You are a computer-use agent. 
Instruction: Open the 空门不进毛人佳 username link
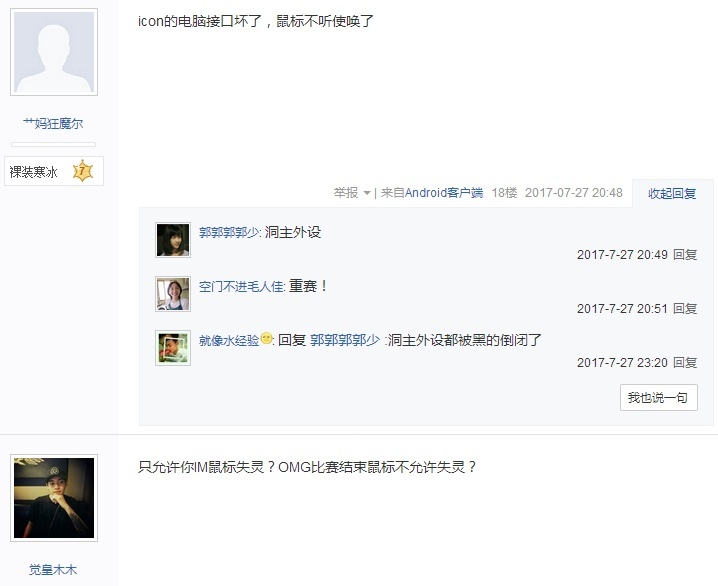pyautogui.click(x=241, y=287)
